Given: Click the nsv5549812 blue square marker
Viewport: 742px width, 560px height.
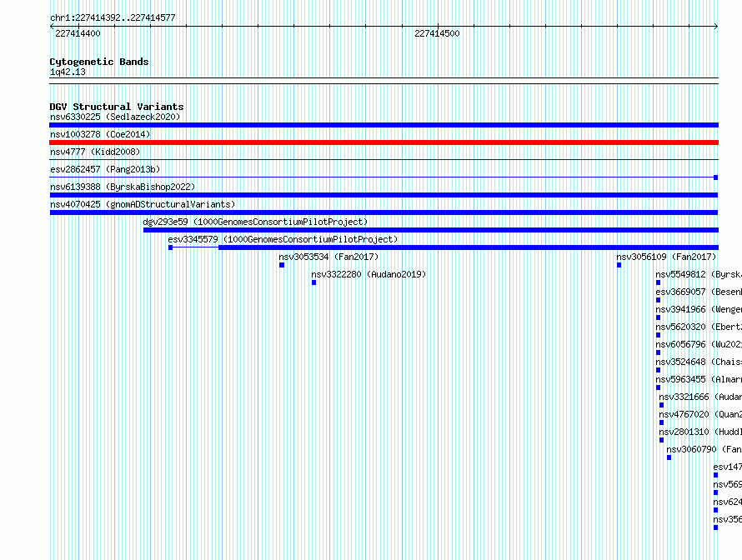Looking at the screenshot, I should 658,282.
